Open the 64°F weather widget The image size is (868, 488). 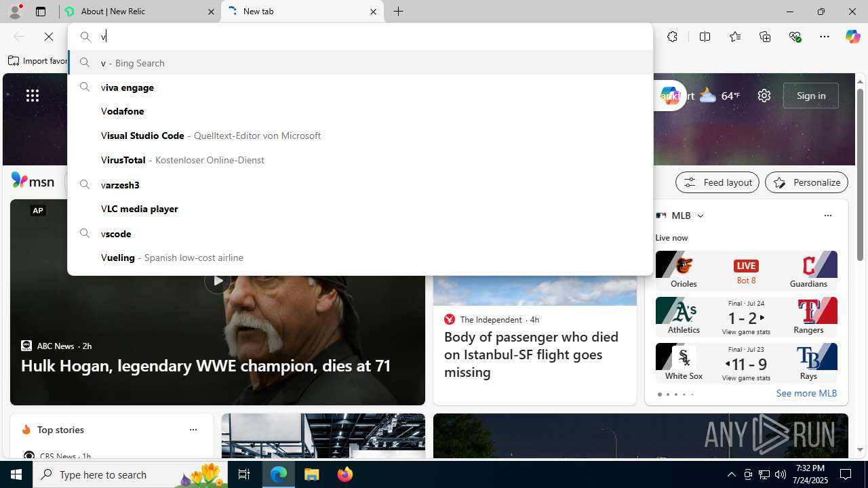click(720, 96)
